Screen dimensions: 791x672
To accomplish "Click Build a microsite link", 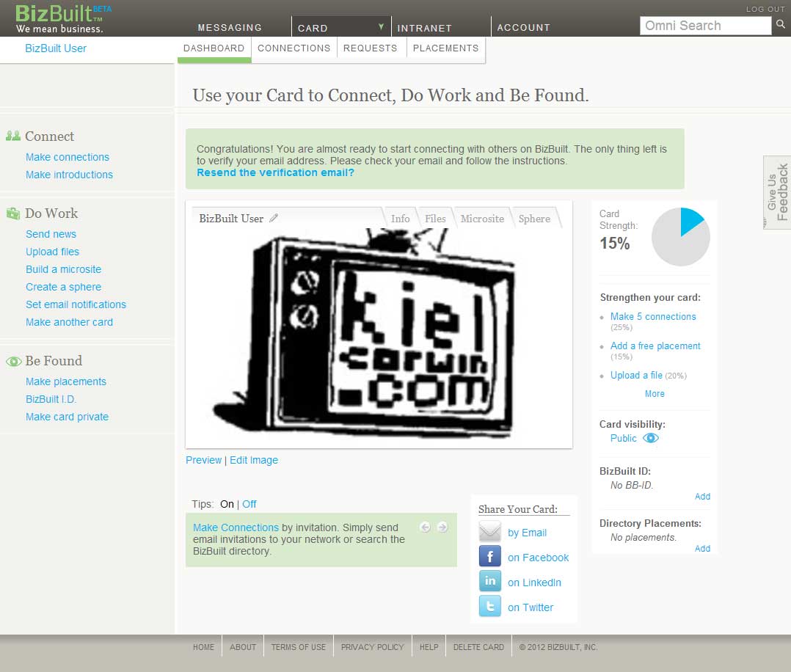I will click(x=64, y=269).
